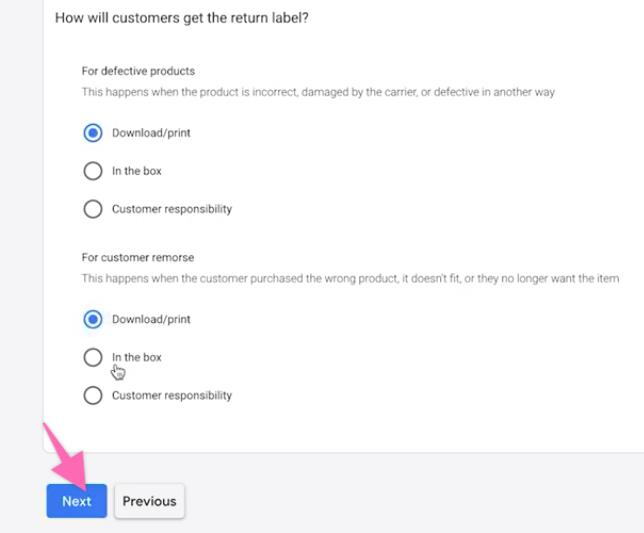Choose In the box radio for defective products
Screen dimensions: 644x533
pyautogui.click(x=93, y=171)
